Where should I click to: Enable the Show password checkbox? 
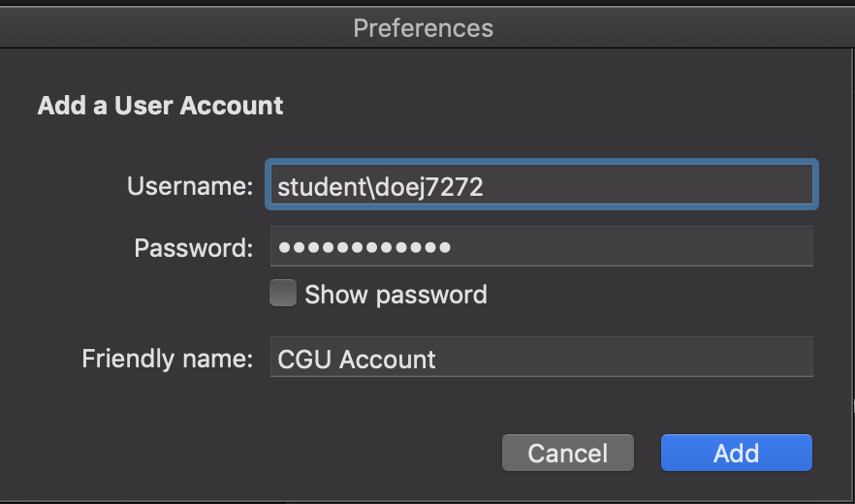[283, 293]
